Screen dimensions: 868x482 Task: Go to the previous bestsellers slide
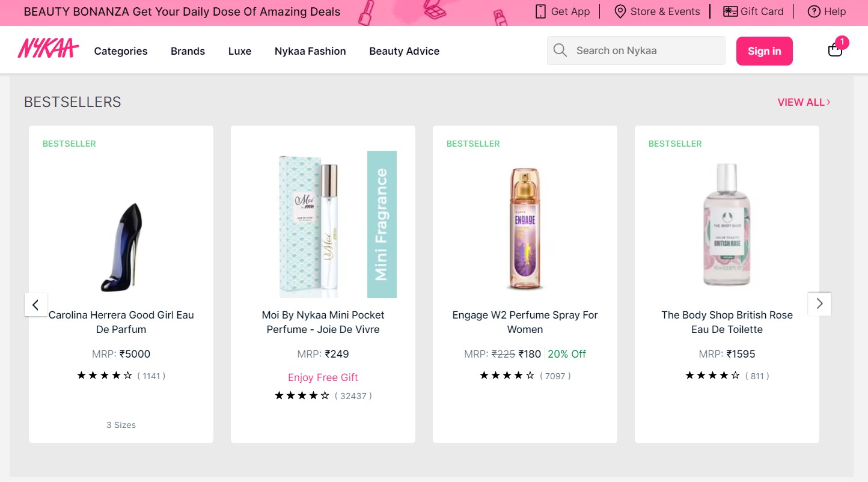35,304
